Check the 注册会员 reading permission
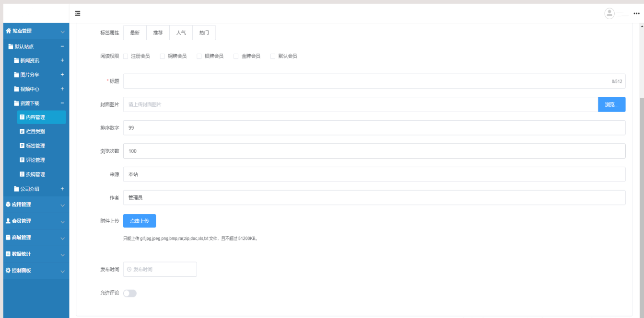This screenshot has height=318, width=644. (126, 56)
